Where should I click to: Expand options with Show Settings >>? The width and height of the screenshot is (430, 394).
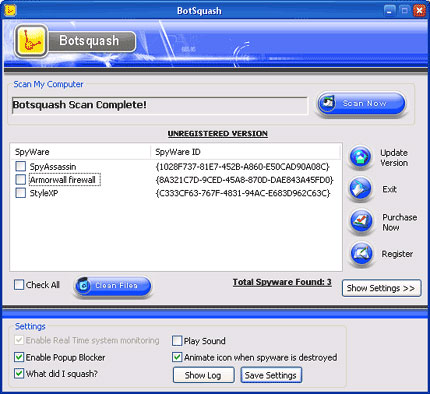(x=381, y=288)
